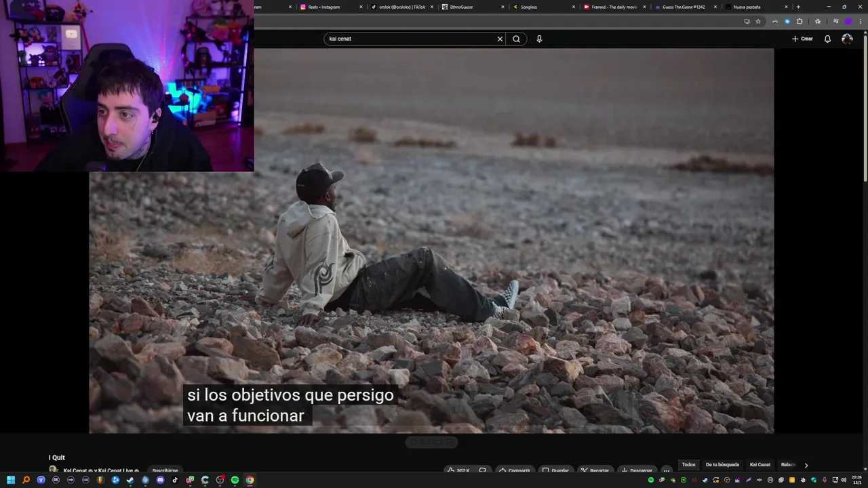Switch to Guess The.Game #1342 tab
This screenshot has height=488, width=868.
click(685, 7)
